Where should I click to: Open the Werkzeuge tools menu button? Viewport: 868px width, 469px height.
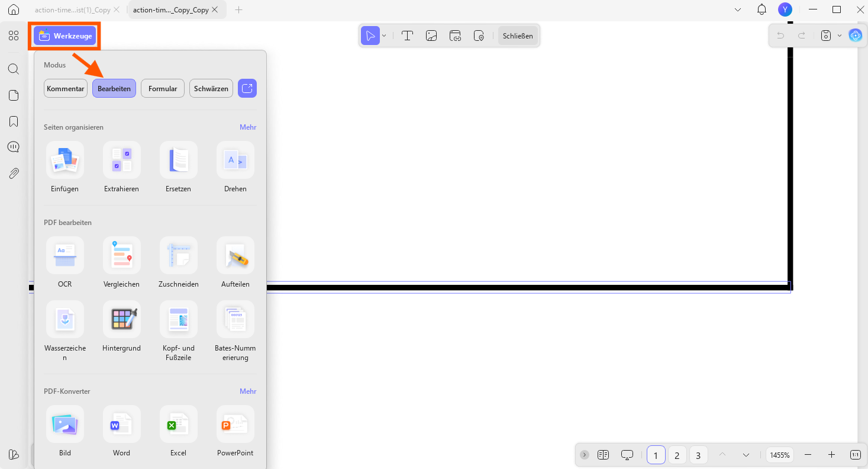[64, 36]
